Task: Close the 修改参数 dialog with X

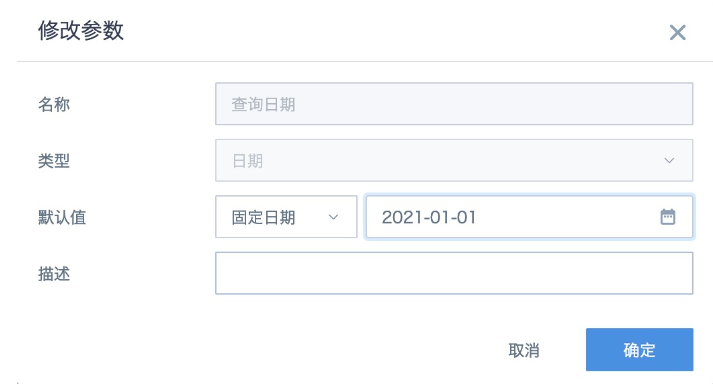Action: pos(678,32)
